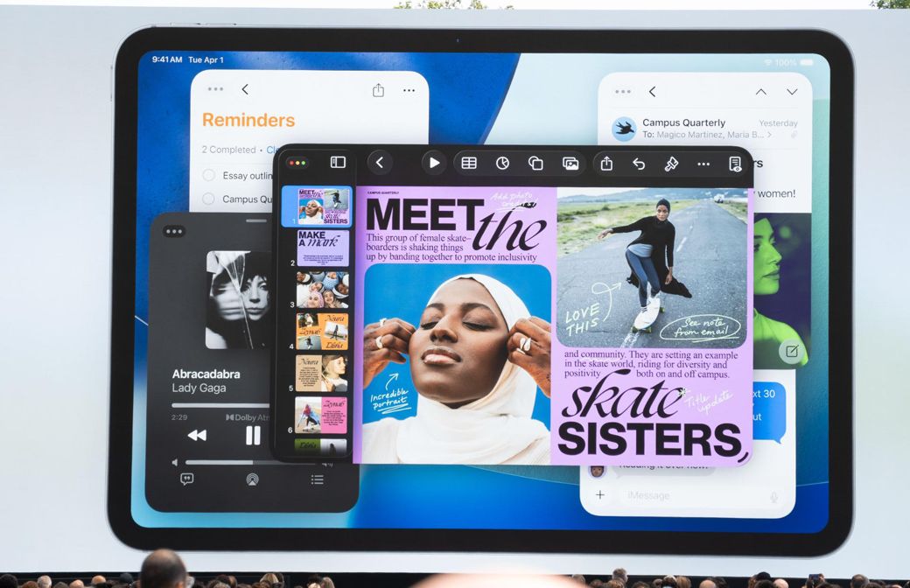The width and height of the screenshot is (910, 588).
Task: Insert media image in Keynote
Action: [570, 164]
